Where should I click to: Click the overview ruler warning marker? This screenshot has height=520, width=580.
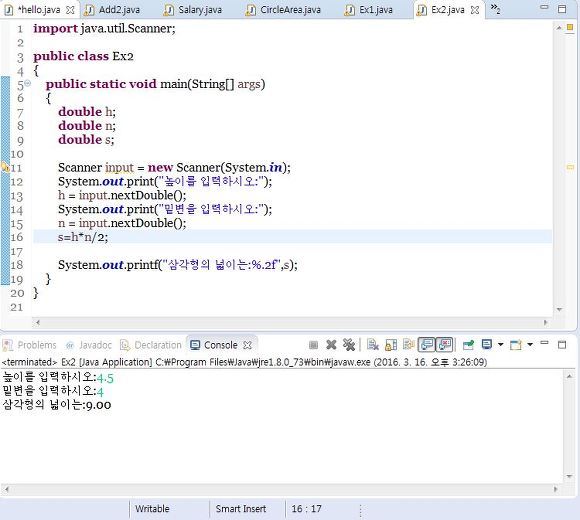570,168
